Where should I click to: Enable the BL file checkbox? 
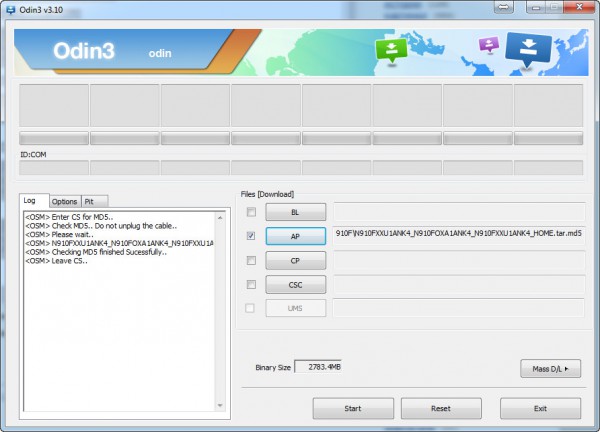pyautogui.click(x=250, y=212)
